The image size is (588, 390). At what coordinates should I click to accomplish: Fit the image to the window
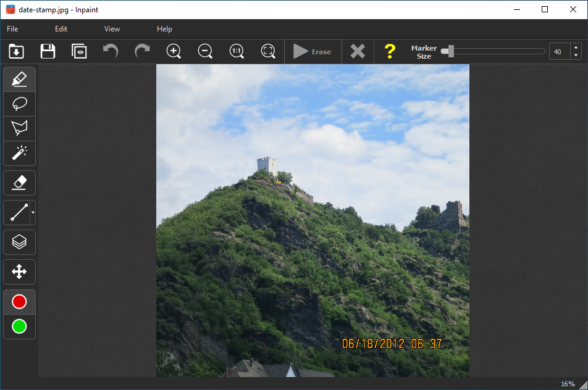(268, 51)
